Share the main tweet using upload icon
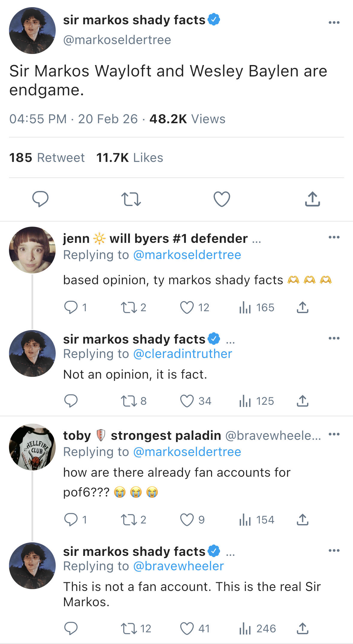This screenshot has width=353, height=644. tap(312, 199)
